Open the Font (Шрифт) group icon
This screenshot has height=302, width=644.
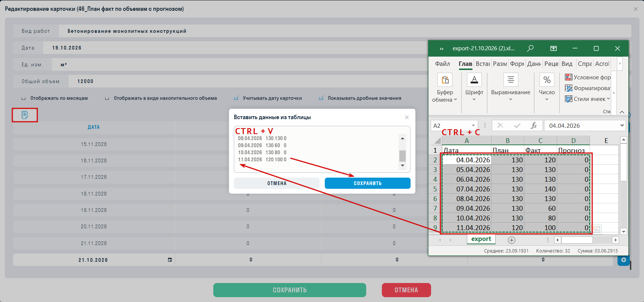[474, 80]
